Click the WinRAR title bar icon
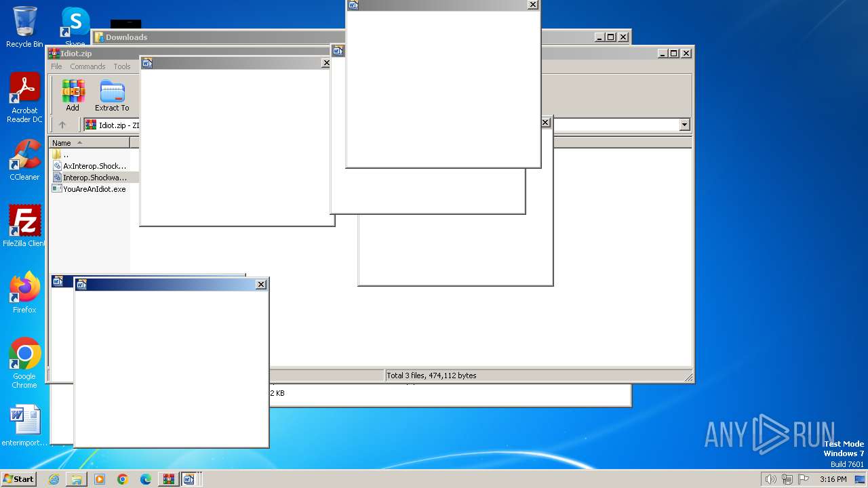Image resolution: width=868 pixels, height=488 pixels. coord(54,53)
